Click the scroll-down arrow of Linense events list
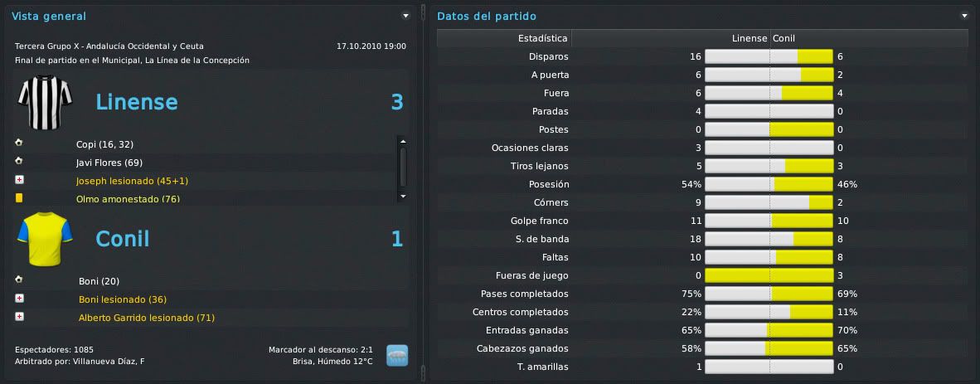The height and width of the screenshot is (384, 980). (402, 197)
